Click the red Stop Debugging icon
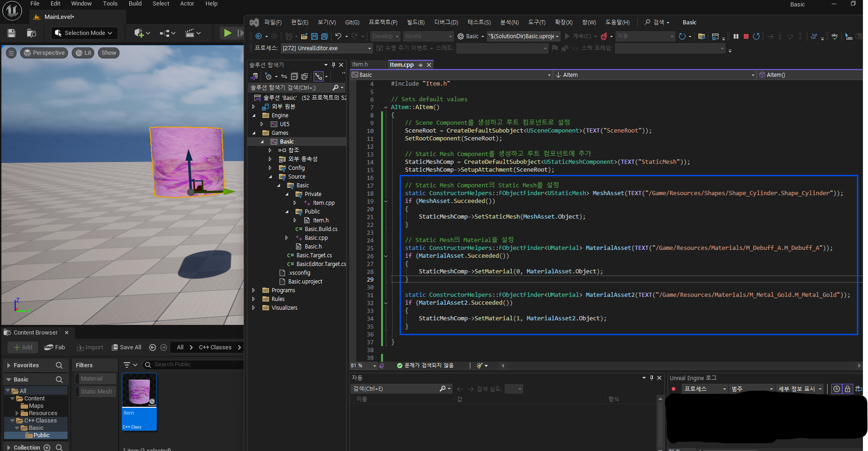Screen dimensions: 868x451 point(746,36)
